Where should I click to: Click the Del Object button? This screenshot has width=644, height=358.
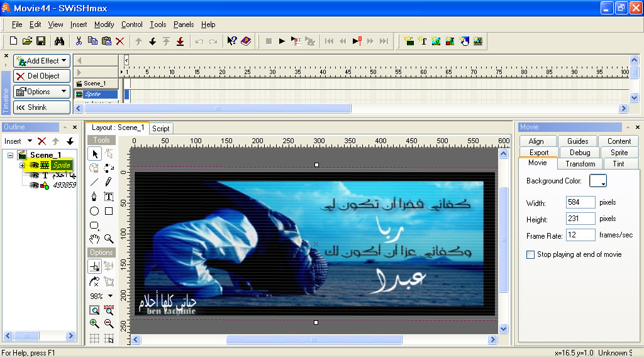pos(42,76)
